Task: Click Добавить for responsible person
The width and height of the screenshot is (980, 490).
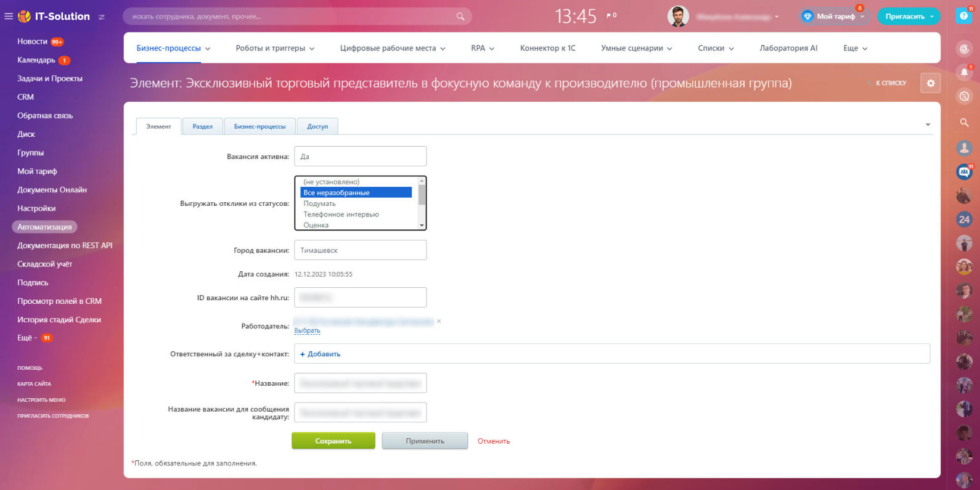Action: (x=321, y=354)
